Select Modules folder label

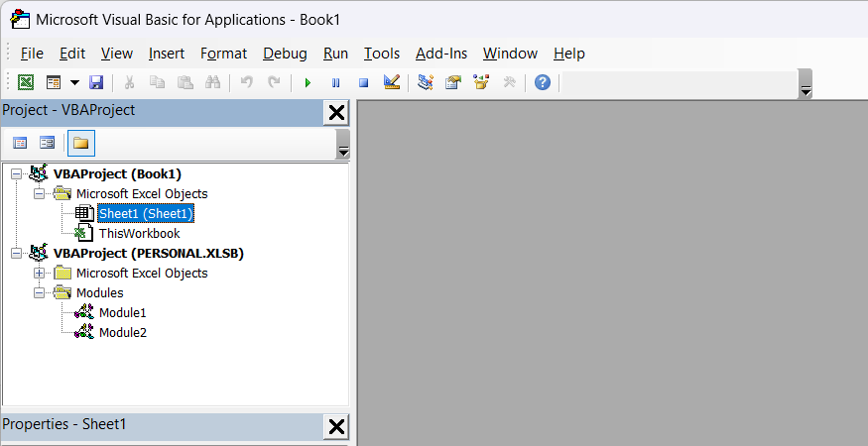[x=99, y=292]
